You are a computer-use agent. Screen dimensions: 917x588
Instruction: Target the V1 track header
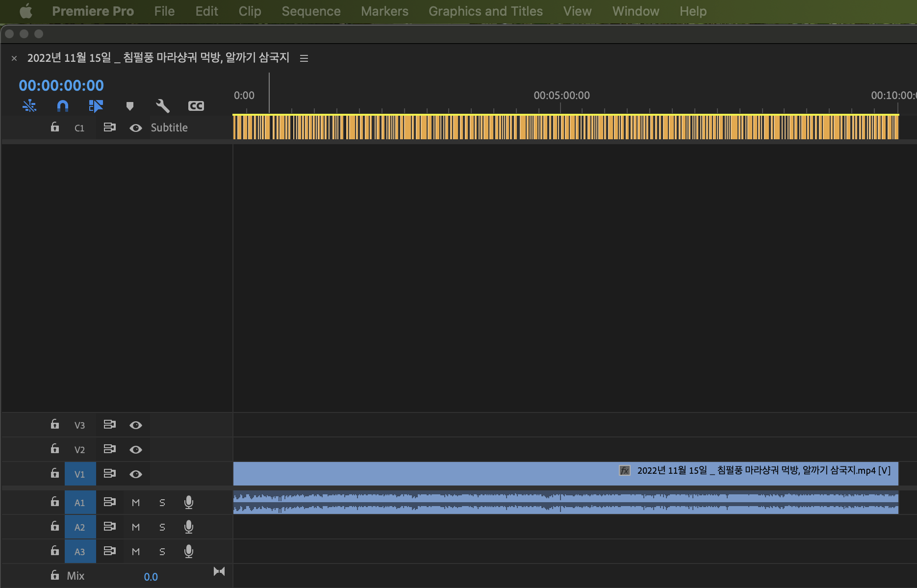(x=80, y=474)
